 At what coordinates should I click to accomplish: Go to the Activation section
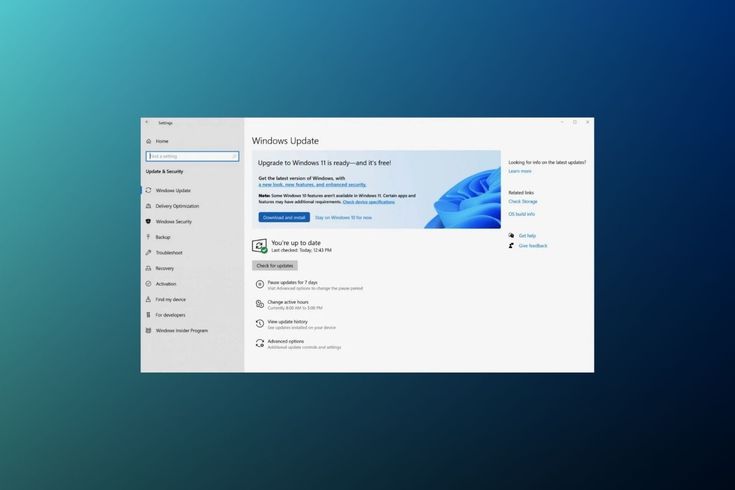click(x=165, y=284)
